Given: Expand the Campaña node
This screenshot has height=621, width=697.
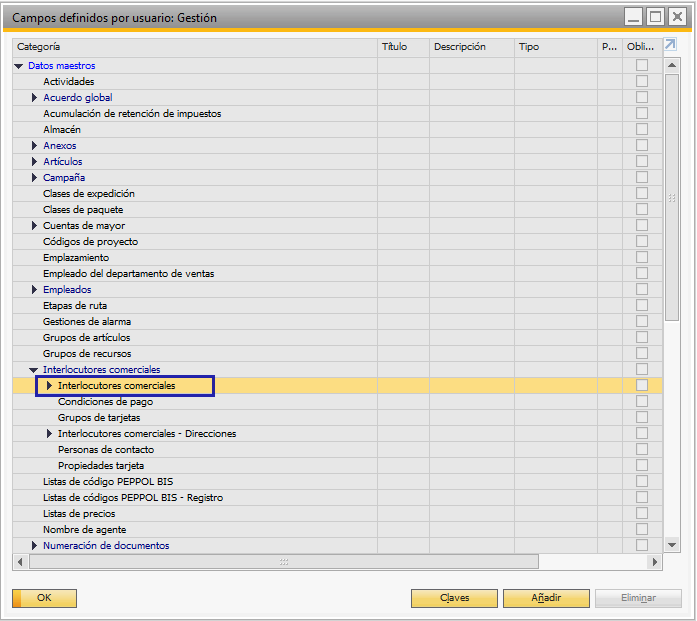Looking at the screenshot, I should [x=34, y=177].
